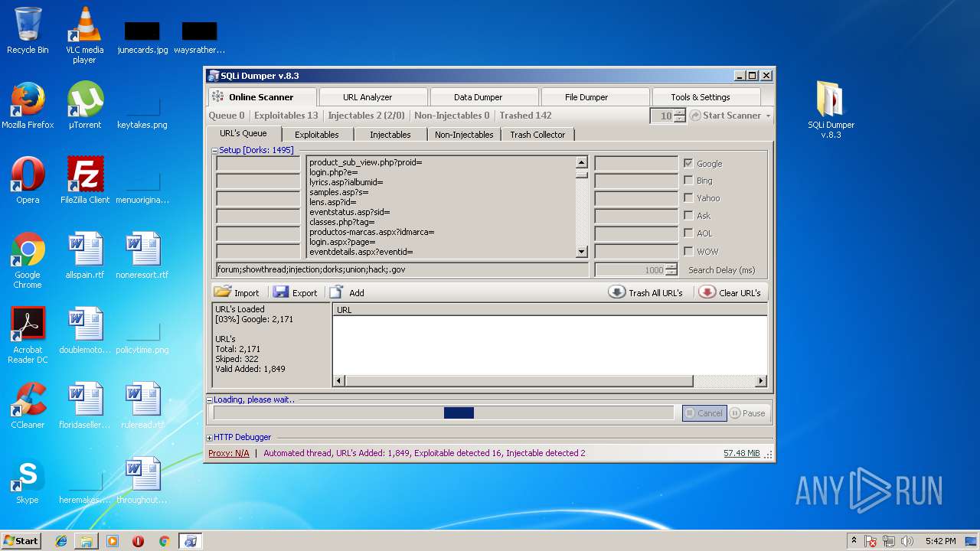Enable the Bing search engine checkbox
The width and height of the screenshot is (980, 551).
[x=688, y=181]
